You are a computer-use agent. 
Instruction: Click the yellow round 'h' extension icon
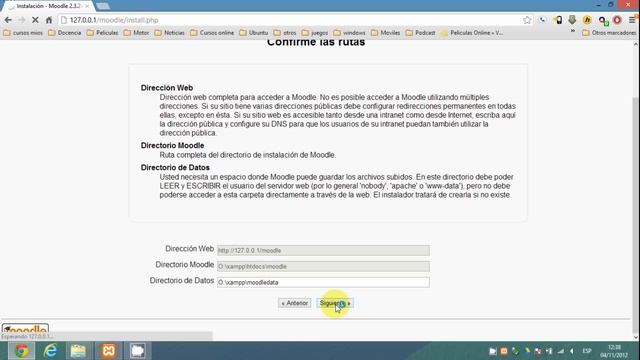(587, 20)
